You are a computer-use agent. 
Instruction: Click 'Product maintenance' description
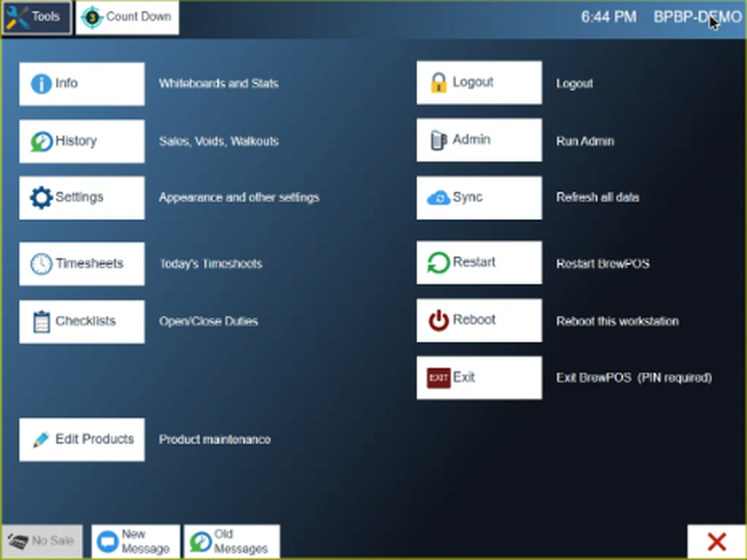coord(215,440)
